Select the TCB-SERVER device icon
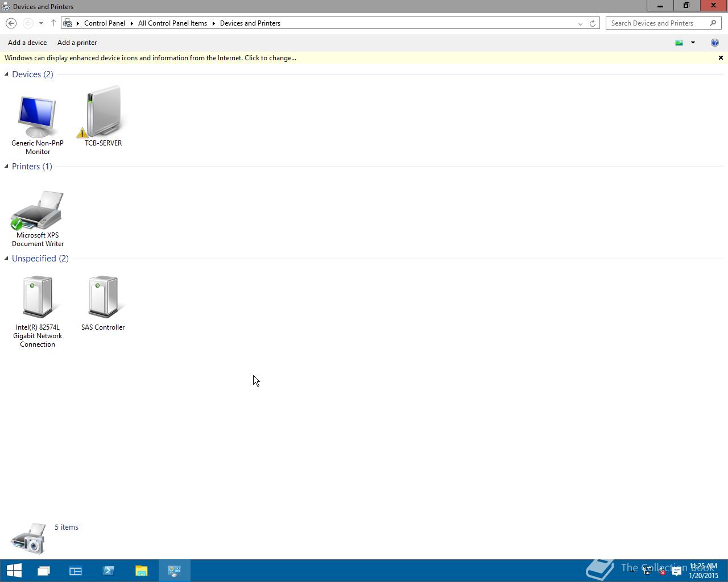 103,111
